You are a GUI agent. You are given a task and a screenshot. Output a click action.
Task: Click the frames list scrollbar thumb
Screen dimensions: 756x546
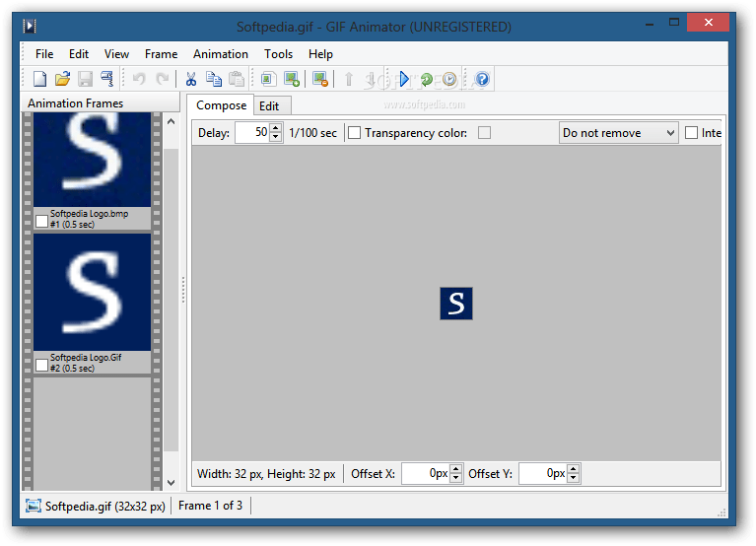tap(172, 300)
